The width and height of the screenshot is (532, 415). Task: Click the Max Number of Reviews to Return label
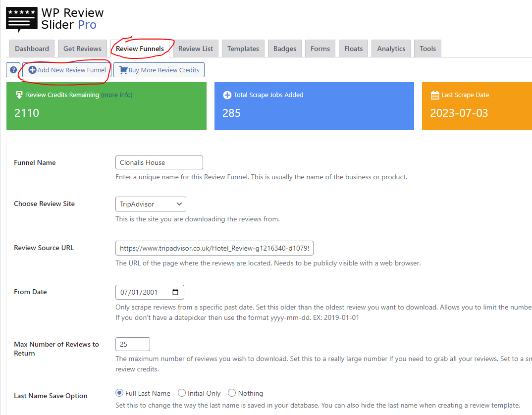point(56,349)
